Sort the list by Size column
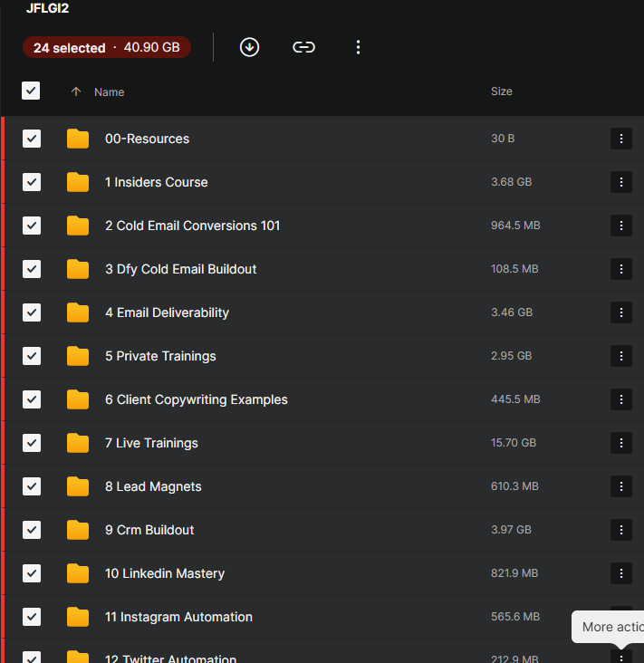The width and height of the screenshot is (644, 663). (502, 91)
